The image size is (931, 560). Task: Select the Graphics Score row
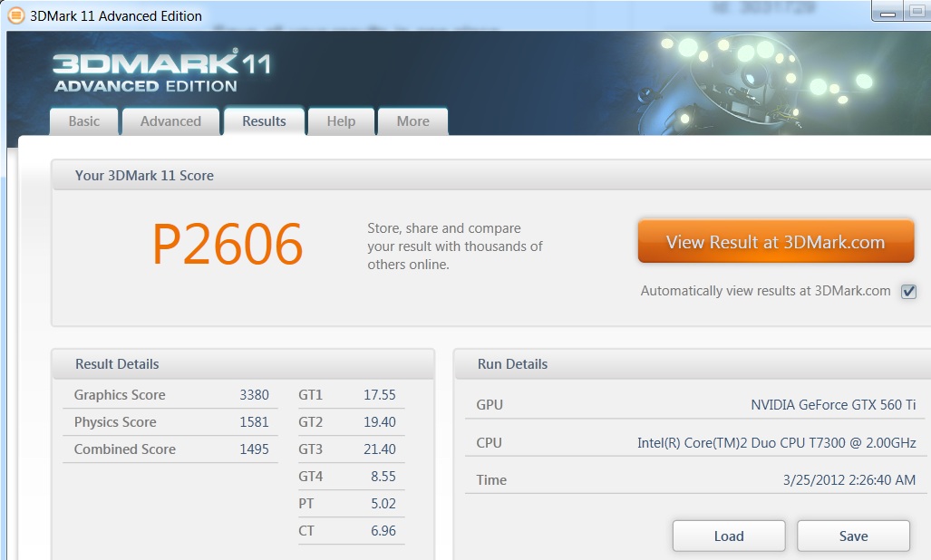(x=170, y=395)
